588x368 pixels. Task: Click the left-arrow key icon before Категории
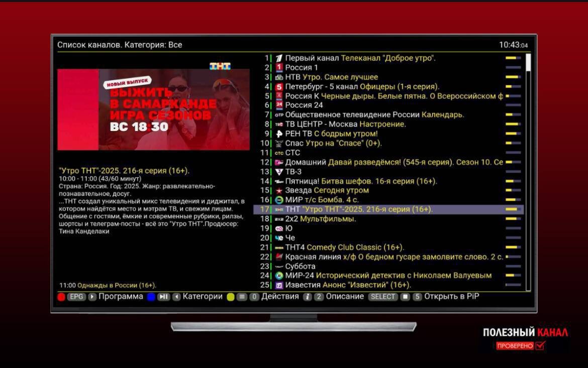tap(176, 297)
